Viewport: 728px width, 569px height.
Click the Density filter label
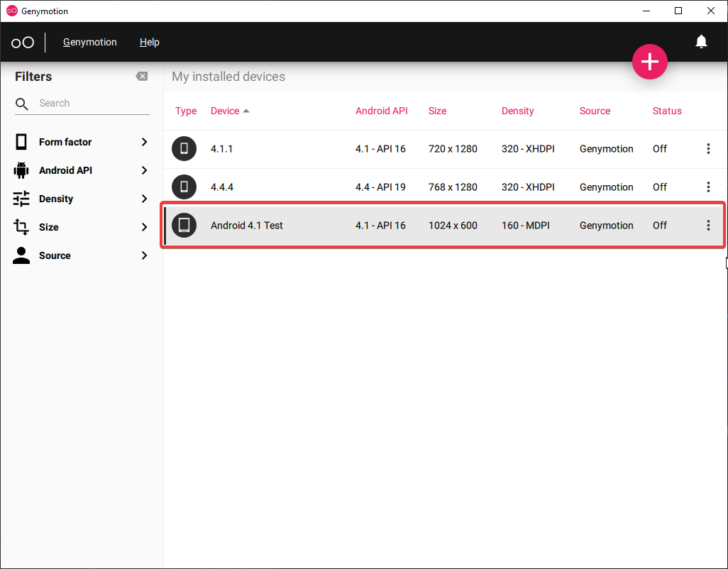point(56,199)
